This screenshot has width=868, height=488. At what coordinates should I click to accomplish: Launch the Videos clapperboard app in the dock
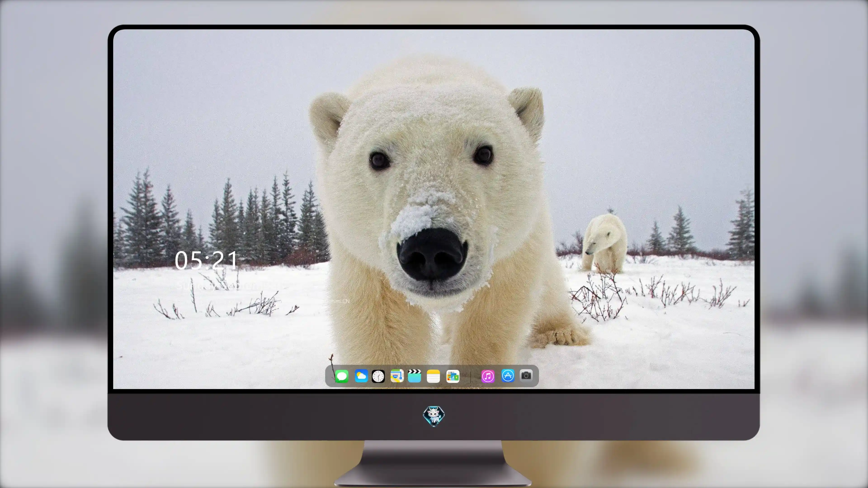(x=415, y=376)
